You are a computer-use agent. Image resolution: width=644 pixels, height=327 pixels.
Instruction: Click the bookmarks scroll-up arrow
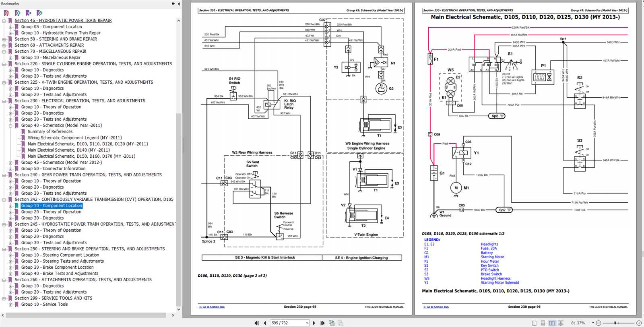tap(179, 21)
